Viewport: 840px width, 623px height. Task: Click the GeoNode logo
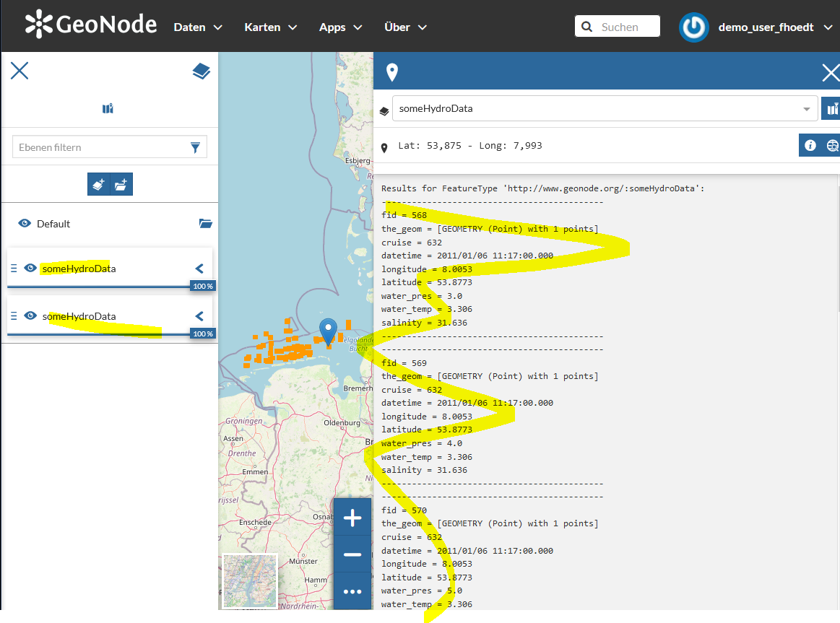coord(91,24)
